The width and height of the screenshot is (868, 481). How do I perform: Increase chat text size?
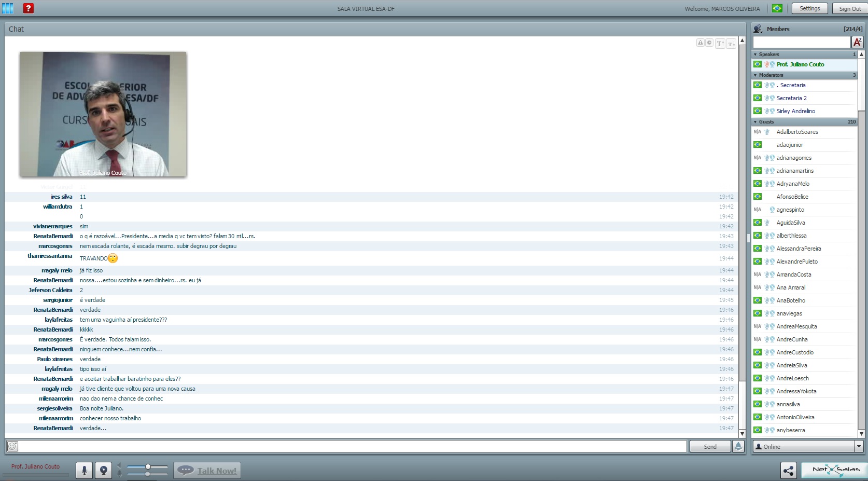click(720, 44)
